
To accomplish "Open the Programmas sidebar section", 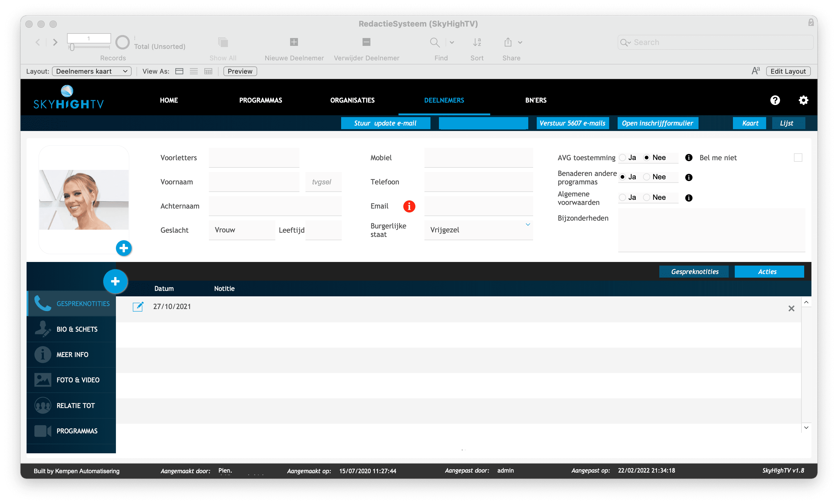I will (77, 431).
